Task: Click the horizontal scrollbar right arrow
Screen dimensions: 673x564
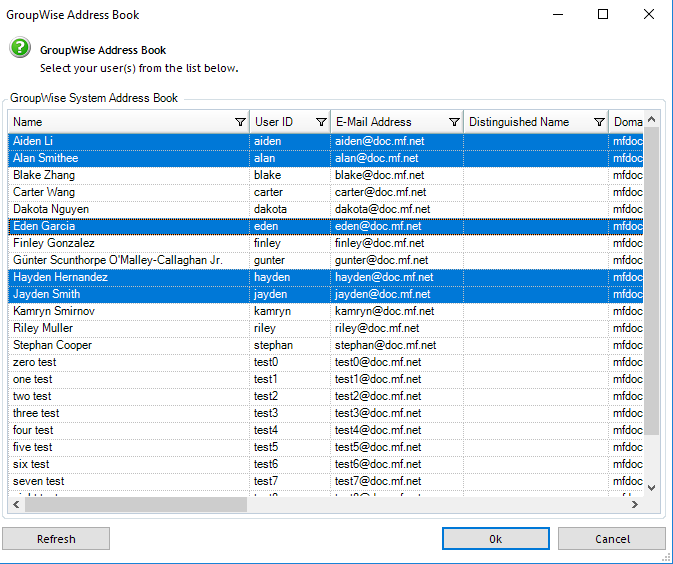Action: [634, 505]
